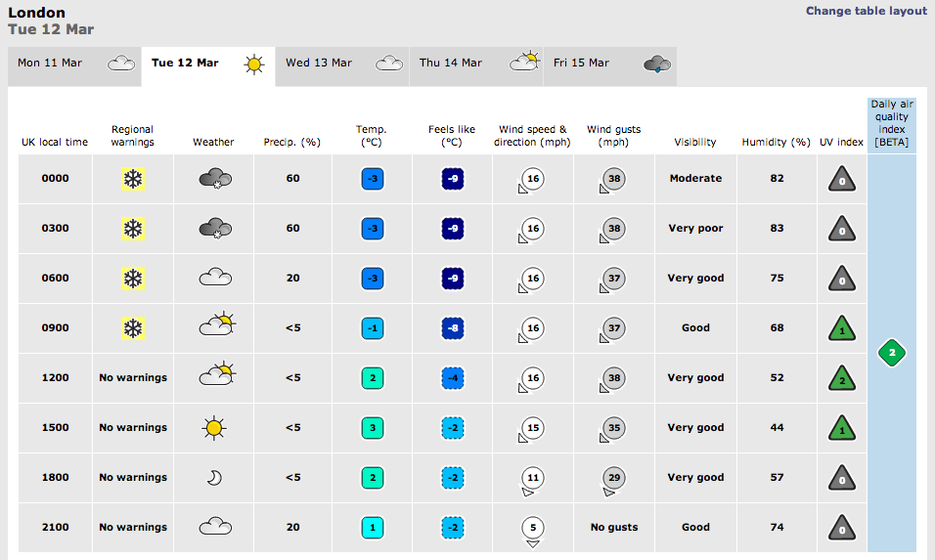Click the UV index 2 triangle at 1200
The width and height of the screenshot is (935, 560).
(x=842, y=378)
